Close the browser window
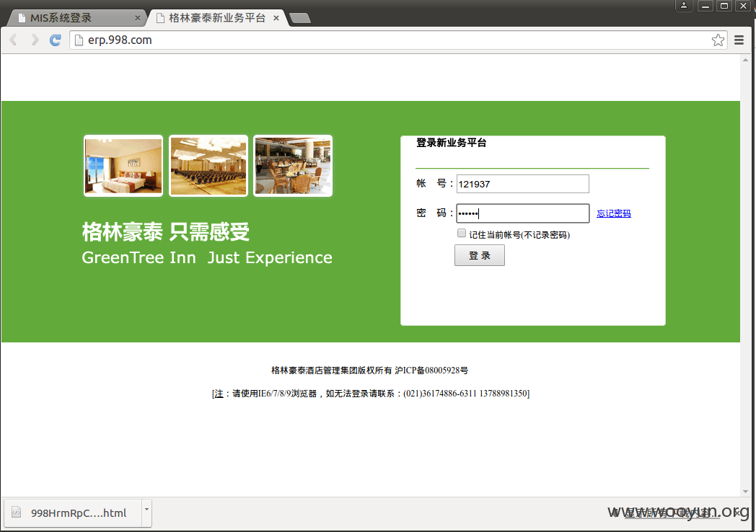The width and height of the screenshot is (756, 532). click(743, 5)
